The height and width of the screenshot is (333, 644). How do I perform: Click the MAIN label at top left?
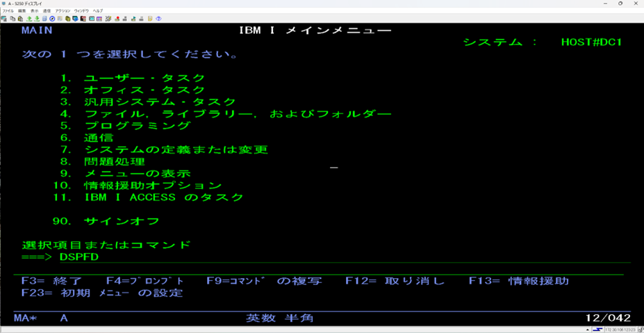(37, 30)
